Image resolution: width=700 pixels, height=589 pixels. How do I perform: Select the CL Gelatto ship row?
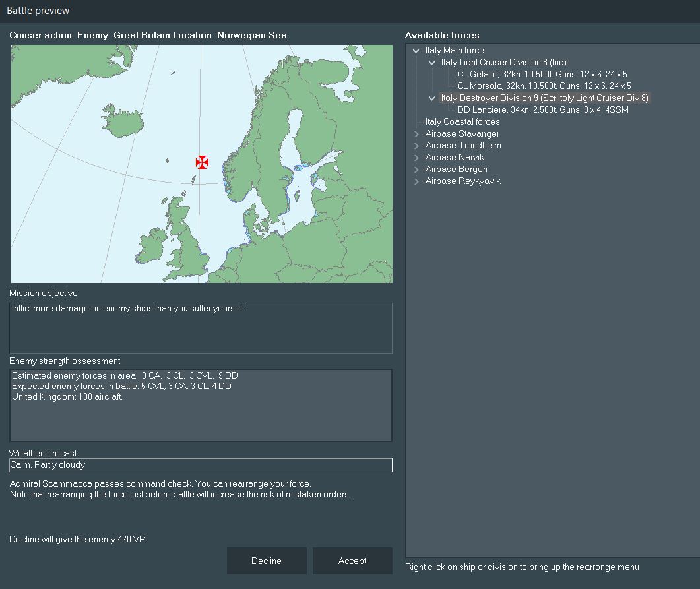tap(542, 74)
